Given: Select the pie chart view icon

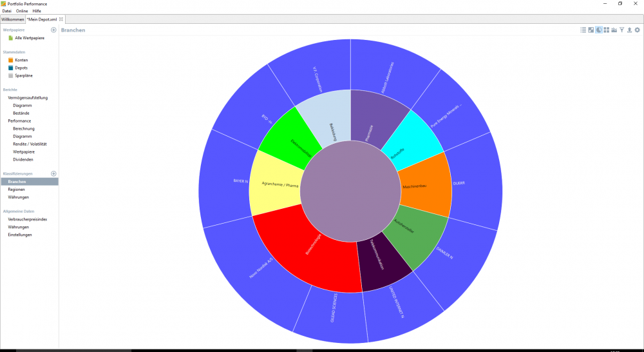Looking at the screenshot, I should tap(599, 30).
